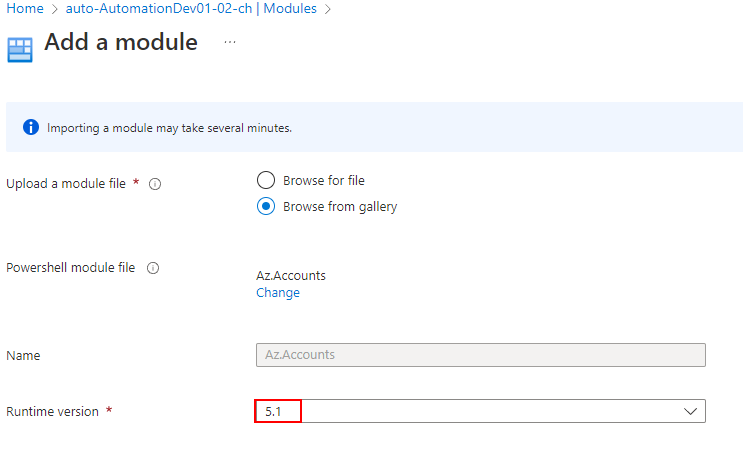Click the info icon in the import banner
This screenshot has height=449, width=743.
30,128
